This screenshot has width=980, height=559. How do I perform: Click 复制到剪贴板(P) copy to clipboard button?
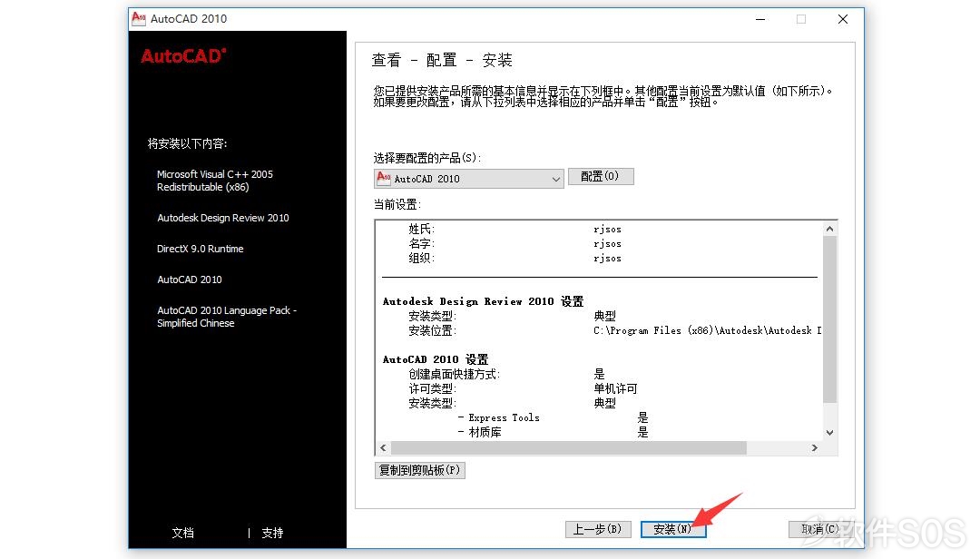[x=420, y=470]
